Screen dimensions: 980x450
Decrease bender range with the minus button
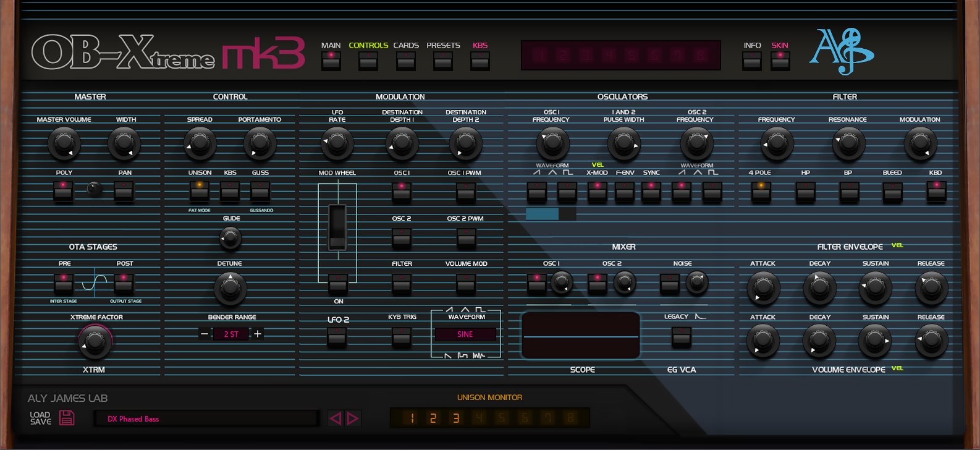205,334
